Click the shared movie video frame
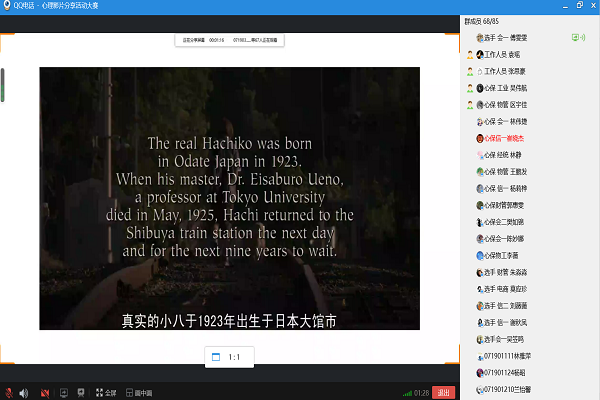 230,198
